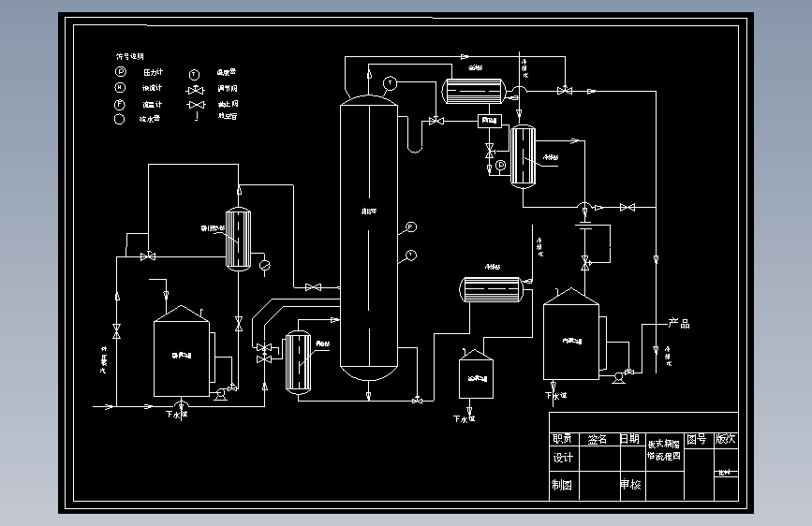This screenshot has height=526, width=812.
Task: Click the P pressure gauge symbol in the legend
Action: pos(120,72)
